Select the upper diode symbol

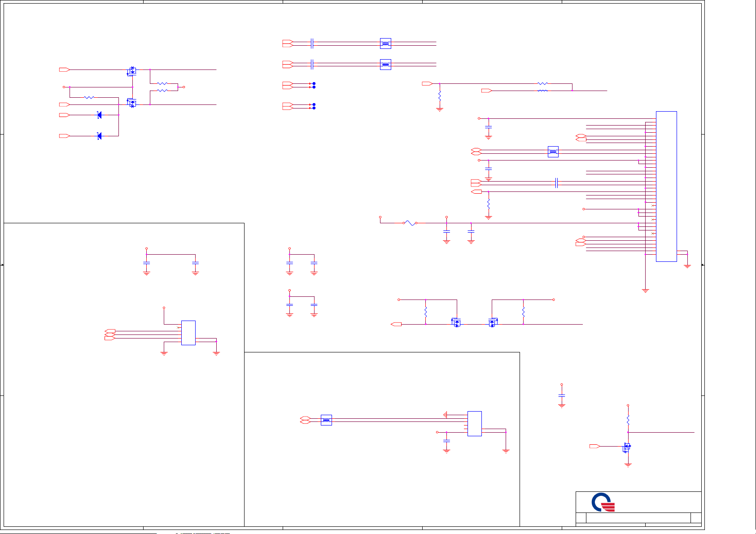point(99,115)
